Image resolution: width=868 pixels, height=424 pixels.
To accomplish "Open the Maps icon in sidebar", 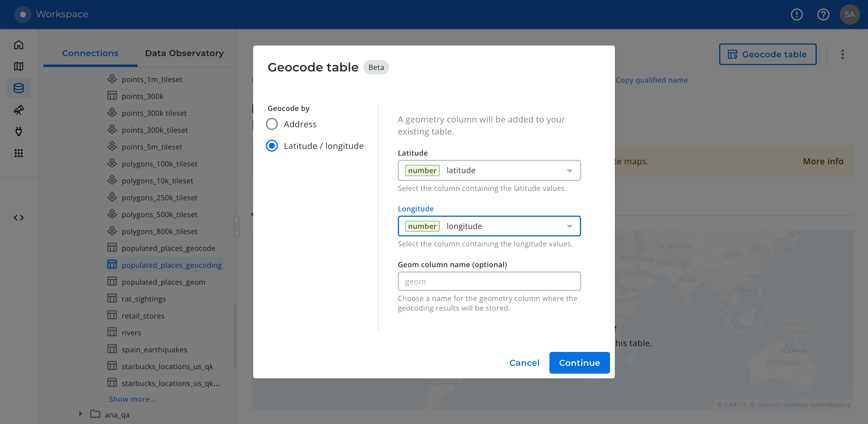I will [18, 66].
